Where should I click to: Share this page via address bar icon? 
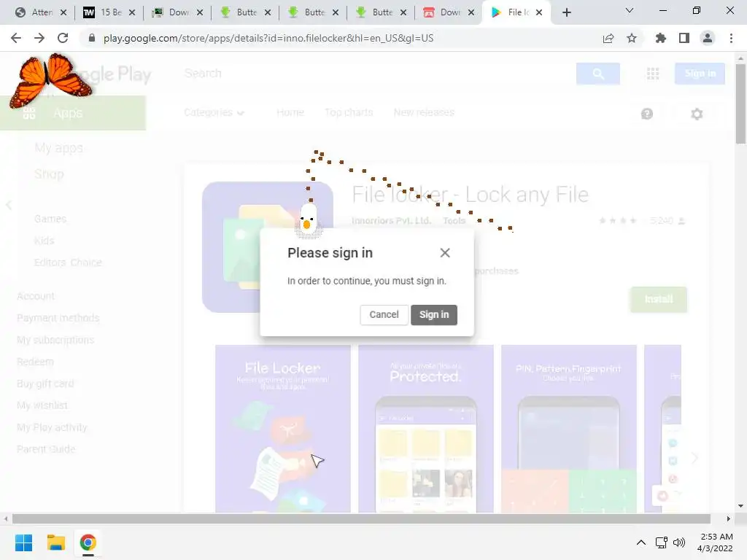(608, 38)
